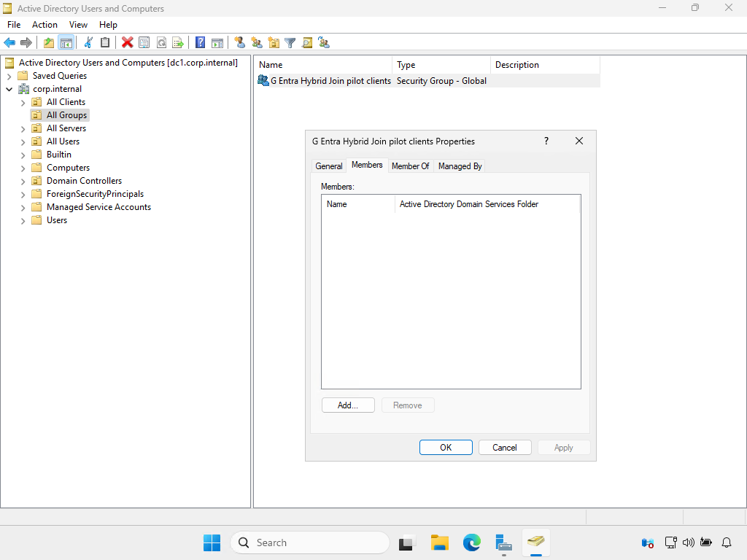
Task: Select the root Active Directory Users and Computers node
Action: coord(128,63)
